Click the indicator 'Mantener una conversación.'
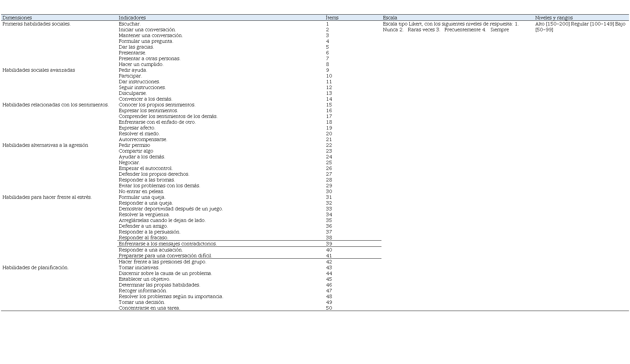The width and height of the screenshot is (630, 364). (151, 35)
